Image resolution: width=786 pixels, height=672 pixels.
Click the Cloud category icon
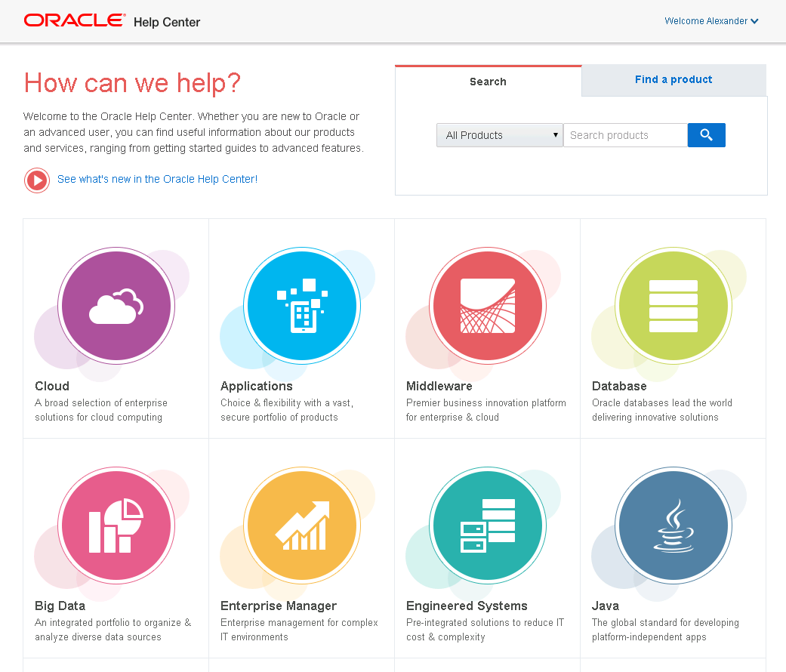tap(115, 305)
